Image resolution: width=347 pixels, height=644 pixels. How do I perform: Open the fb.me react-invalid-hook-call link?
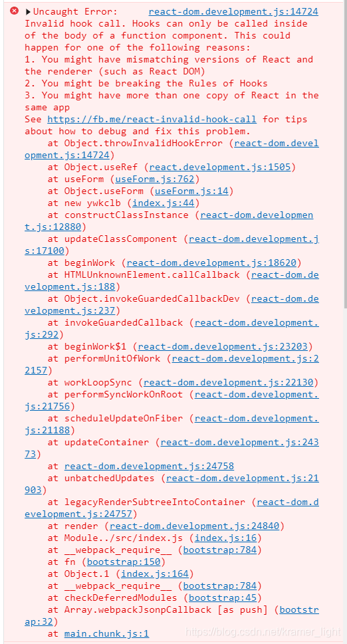click(x=152, y=119)
